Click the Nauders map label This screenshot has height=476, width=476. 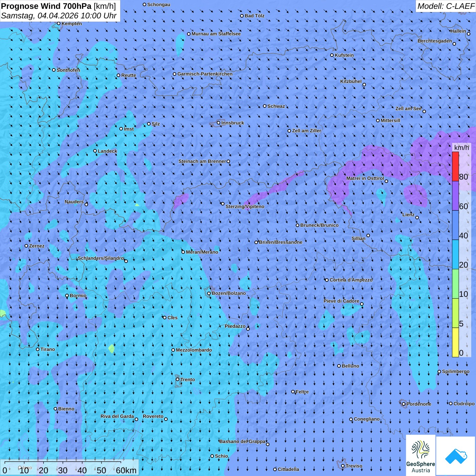click(x=74, y=202)
